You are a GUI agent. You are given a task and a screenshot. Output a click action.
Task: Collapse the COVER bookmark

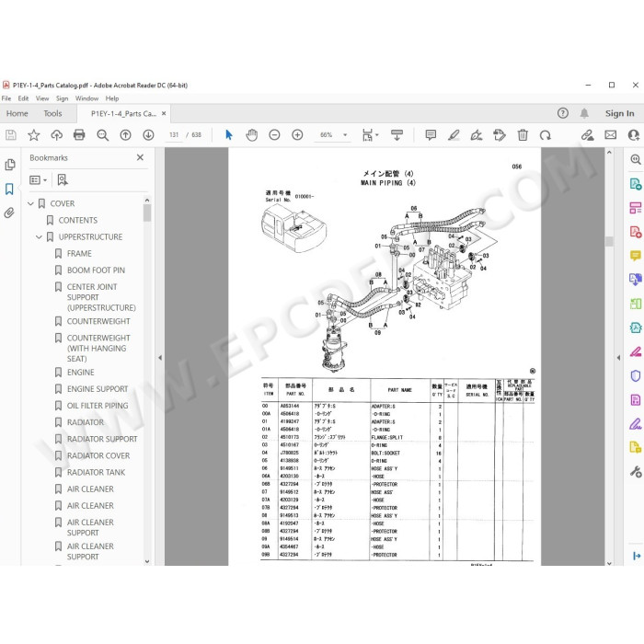click(30, 203)
